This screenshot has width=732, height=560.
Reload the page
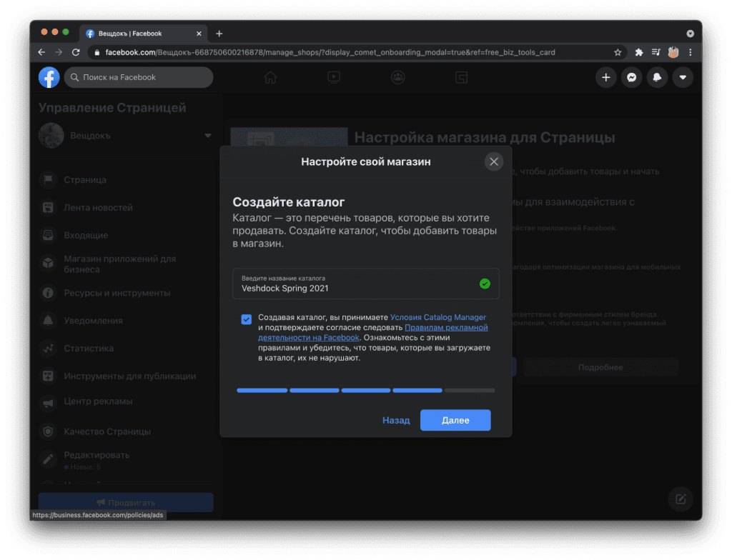76,52
